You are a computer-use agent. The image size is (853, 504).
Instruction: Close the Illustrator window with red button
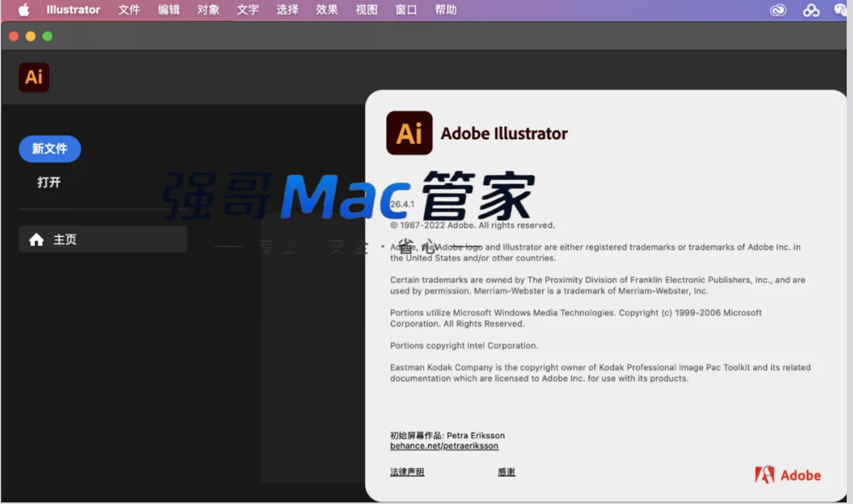click(x=14, y=36)
